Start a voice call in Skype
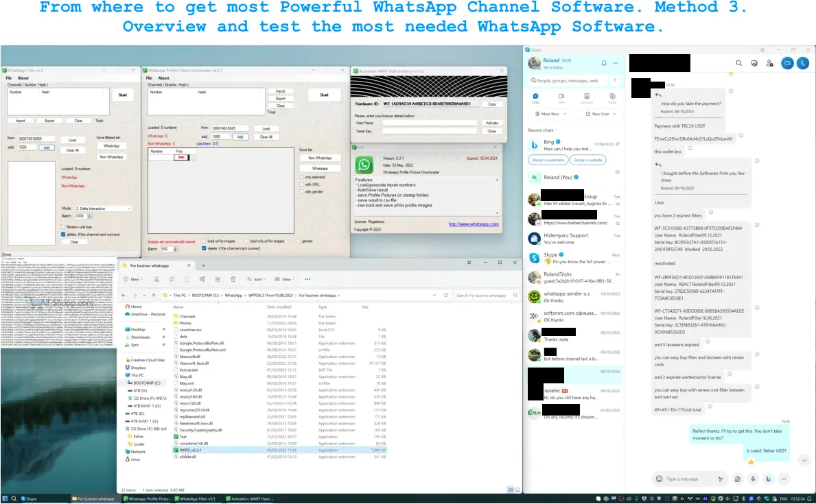The height and width of the screenshot is (504, 816). point(802,63)
